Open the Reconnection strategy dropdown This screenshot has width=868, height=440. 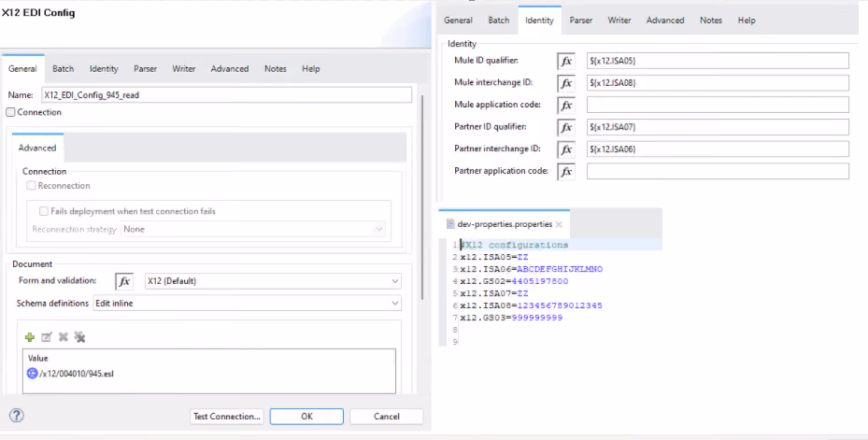253,229
